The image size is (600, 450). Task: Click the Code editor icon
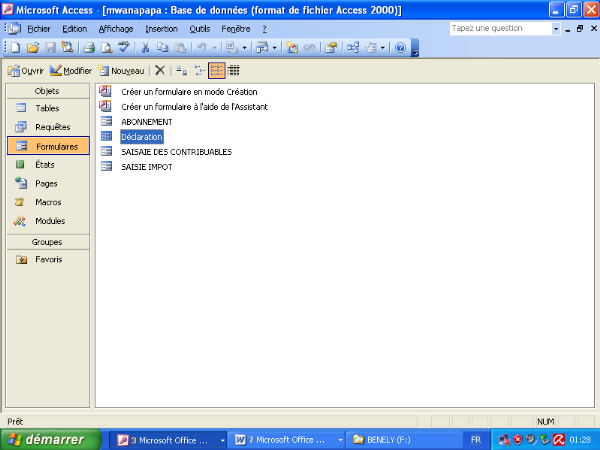(x=292, y=48)
